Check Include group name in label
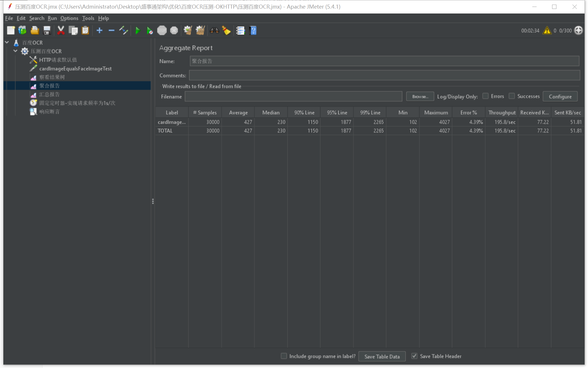 point(283,356)
